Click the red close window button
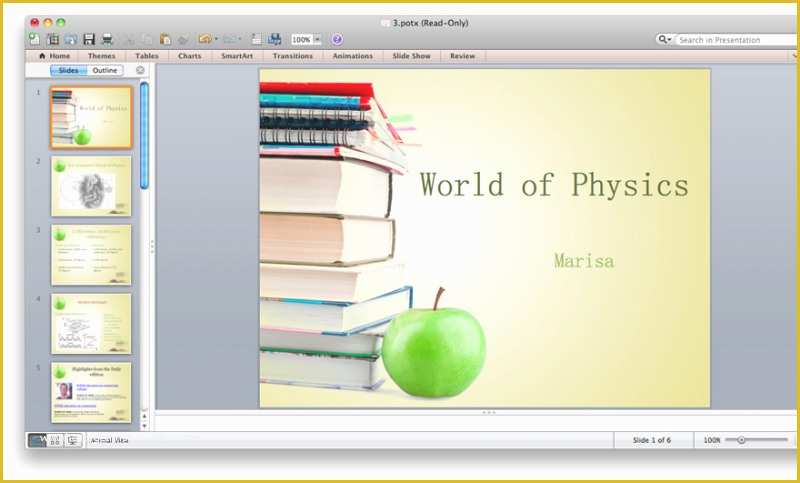This screenshot has height=483, width=800. tap(35, 22)
